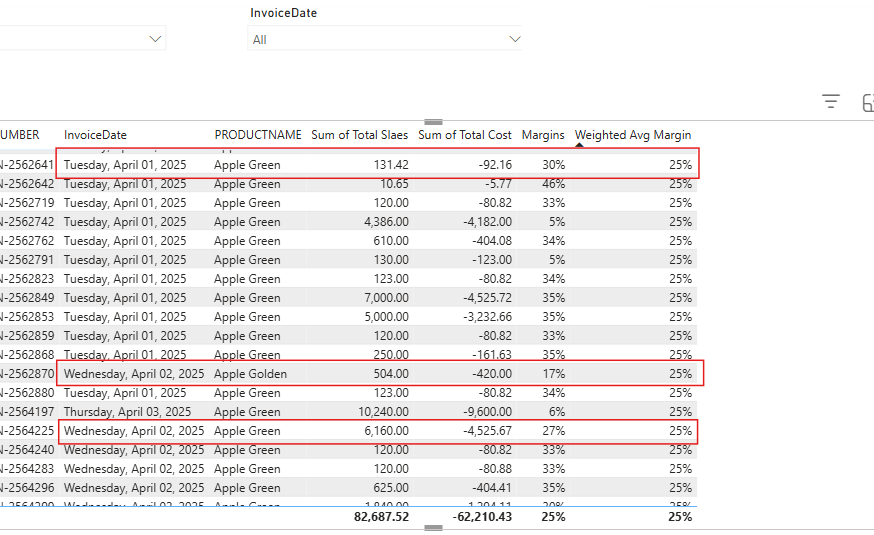This screenshot has width=874, height=535.
Task: Select invoice number ending 2564225
Action: pyautogui.click(x=27, y=431)
